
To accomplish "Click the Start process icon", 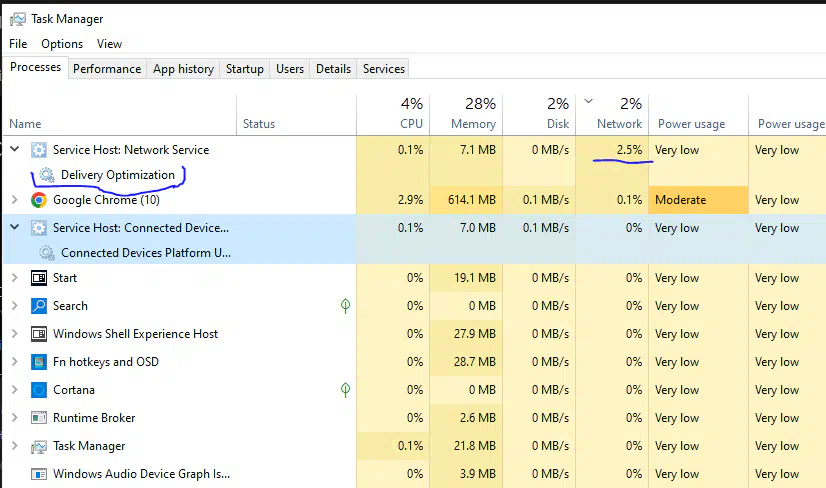I will click(39, 278).
